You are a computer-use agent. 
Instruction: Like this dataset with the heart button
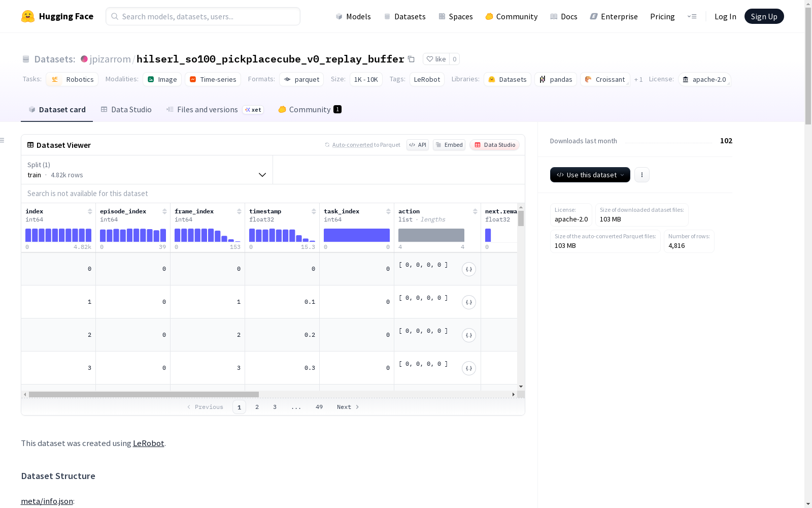pos(436,59)
